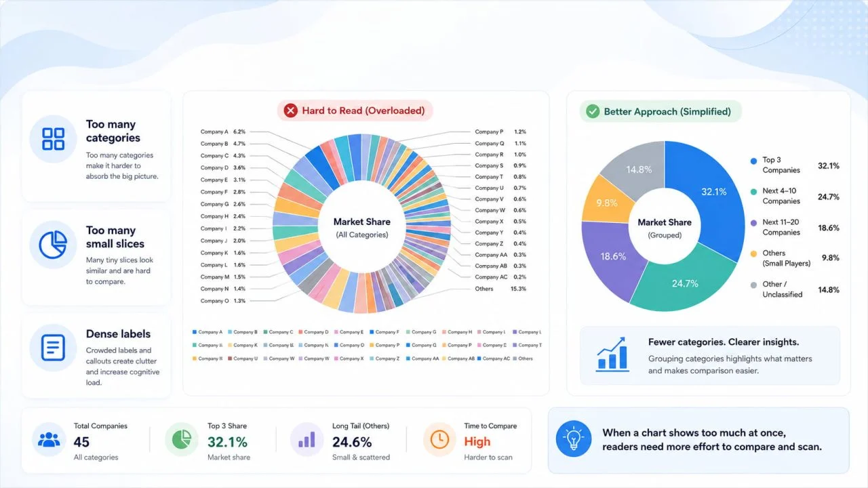The image size is (868, 488).
Task: Click the lightbulb icon in the tip banner
Action: pyautogui.click(x=574, y=439)
